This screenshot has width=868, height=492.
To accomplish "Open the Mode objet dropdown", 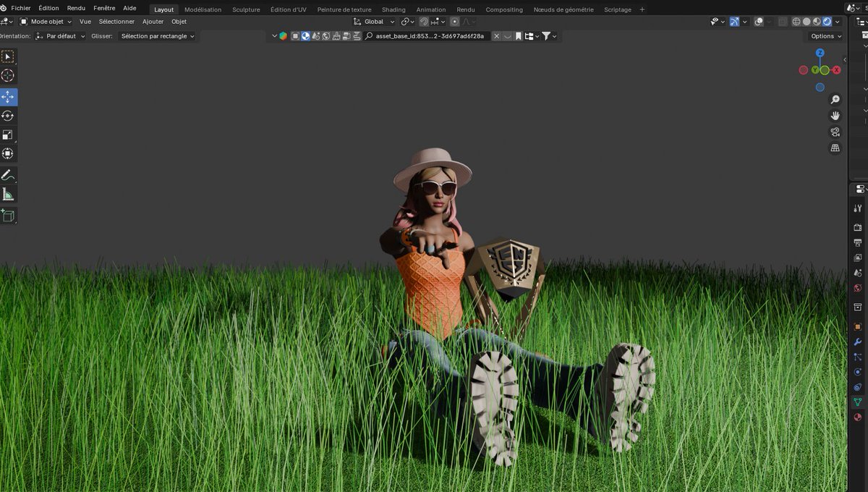I will [46, 22].
